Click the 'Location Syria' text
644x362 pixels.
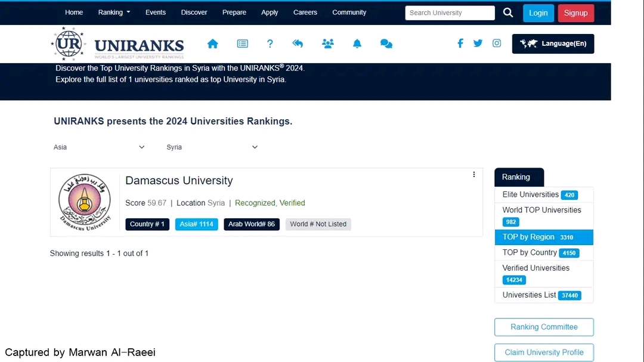coord(200,203)
